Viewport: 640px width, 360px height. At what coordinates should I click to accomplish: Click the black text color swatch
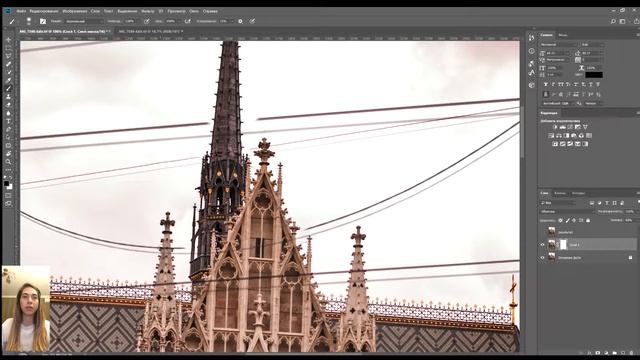tap(594, 75)
